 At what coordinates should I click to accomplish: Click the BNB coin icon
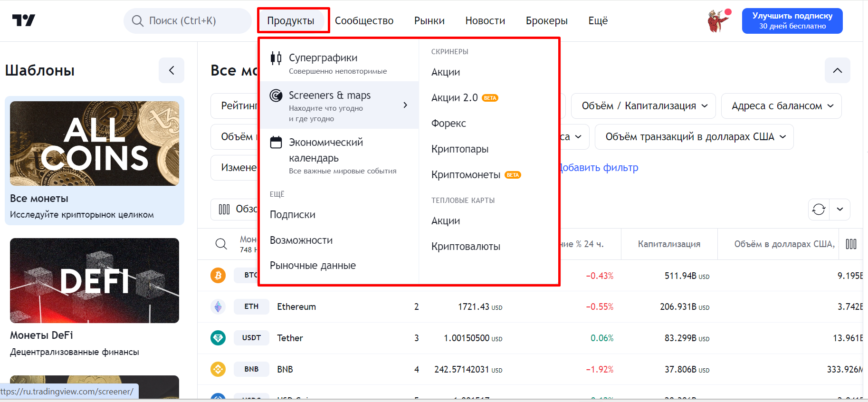[218, 369]
